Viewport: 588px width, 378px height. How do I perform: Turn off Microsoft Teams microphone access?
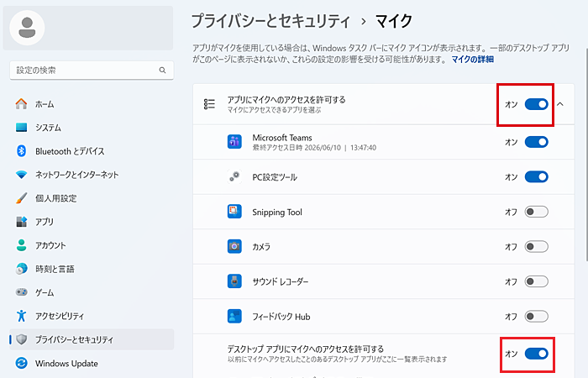click(x=536, y=142)
